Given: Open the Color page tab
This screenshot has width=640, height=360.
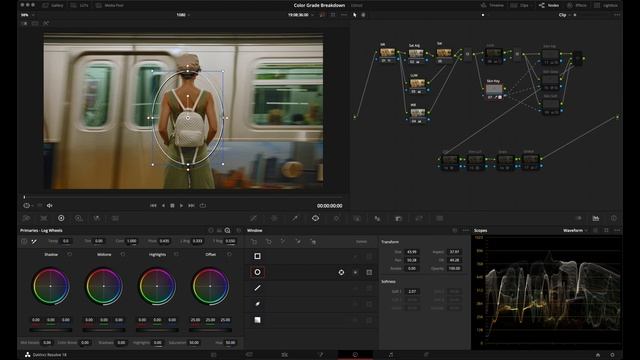Looking at the screenshot, I should (x=355, y=355).
